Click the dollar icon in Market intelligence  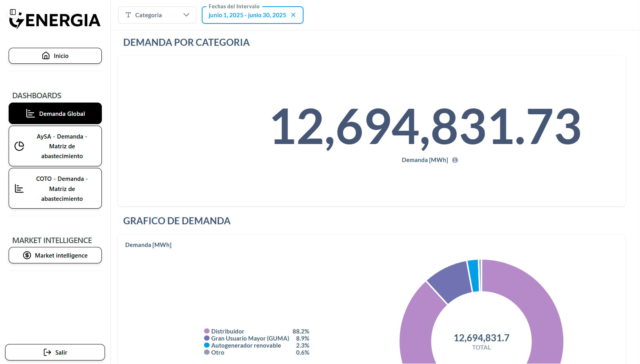(27, 255)
